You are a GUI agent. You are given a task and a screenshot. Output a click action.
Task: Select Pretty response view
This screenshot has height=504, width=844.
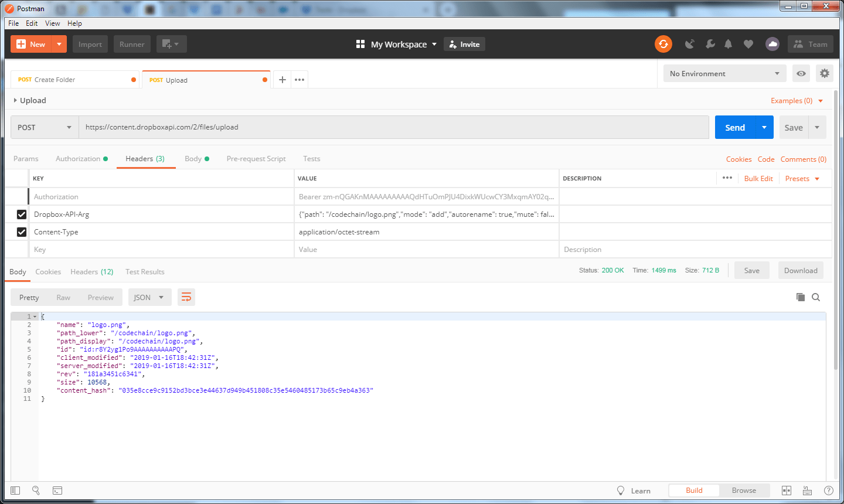point(29,297)
